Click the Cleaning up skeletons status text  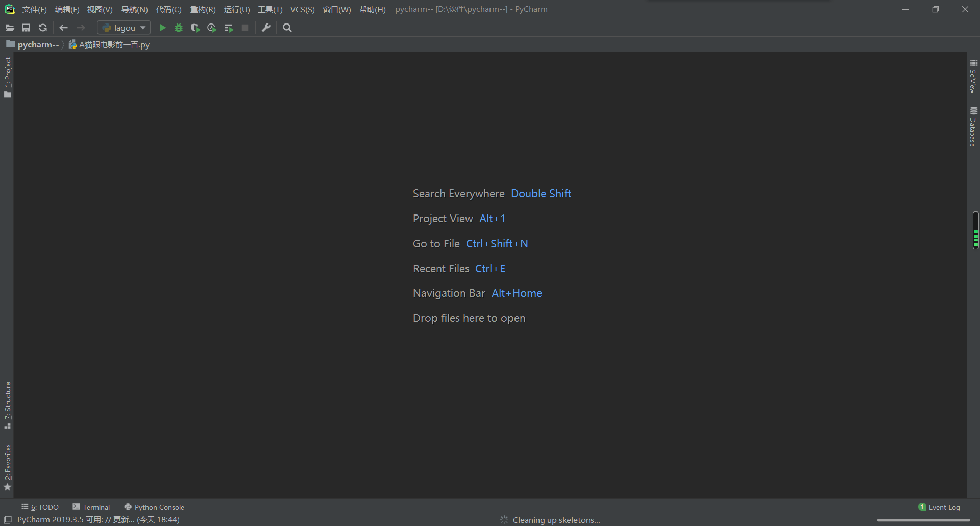(x=556, y=520)
